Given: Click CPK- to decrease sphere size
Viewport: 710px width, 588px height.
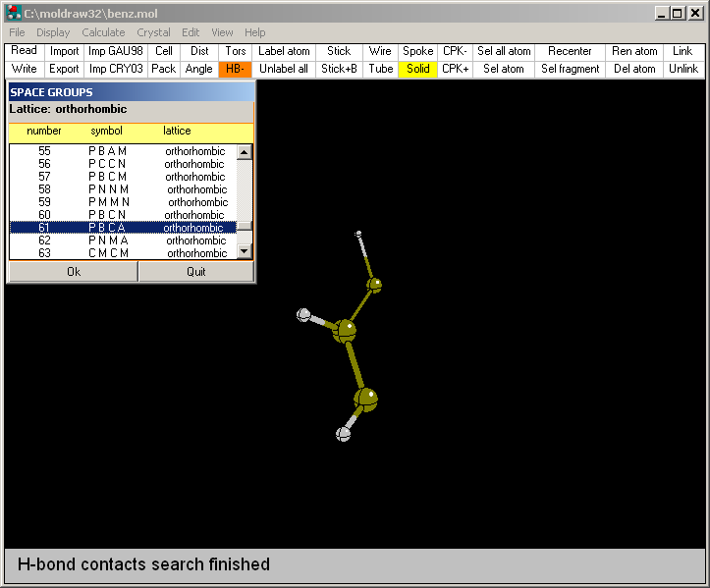Looking at the screenshot, I should point(455,51).
